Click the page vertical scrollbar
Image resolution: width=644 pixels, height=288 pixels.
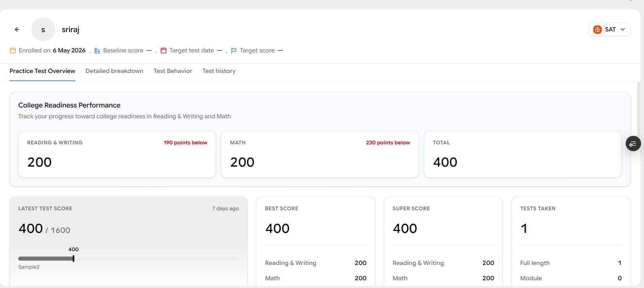coord(639,112)
